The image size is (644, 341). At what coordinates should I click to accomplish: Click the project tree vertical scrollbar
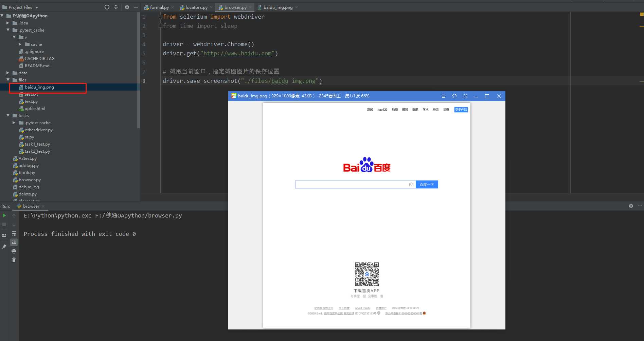138,71
